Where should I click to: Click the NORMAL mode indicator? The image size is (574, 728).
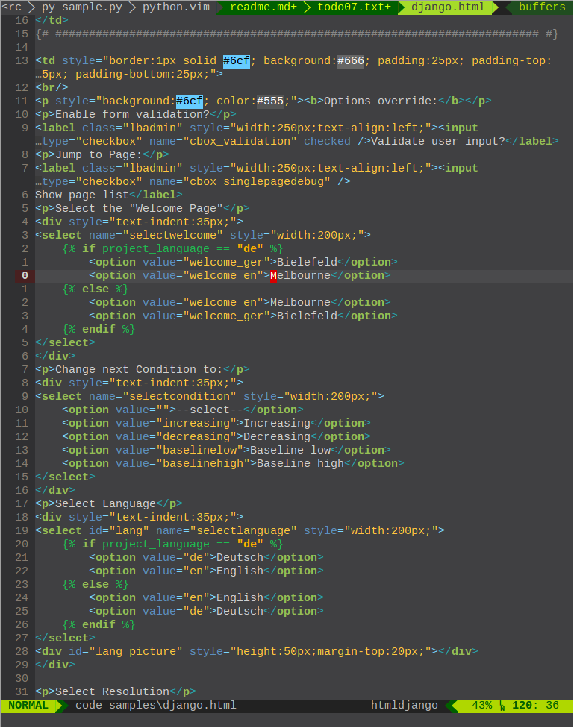pos(28,706)
